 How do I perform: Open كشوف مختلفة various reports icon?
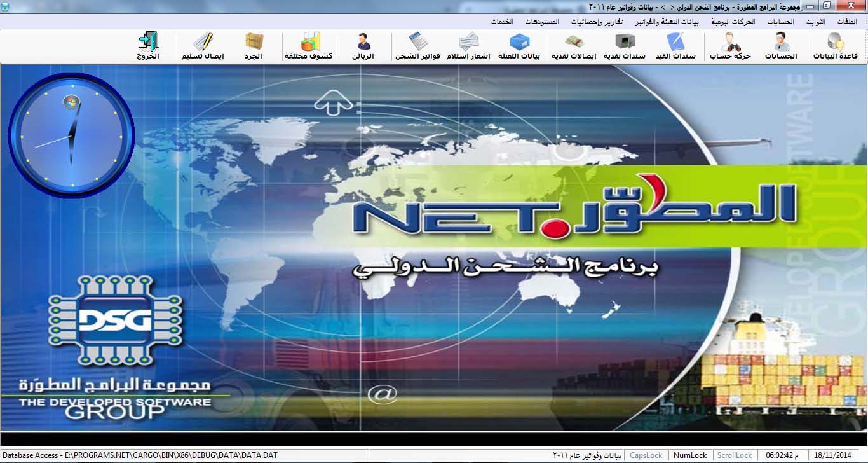tap(309, 46)
